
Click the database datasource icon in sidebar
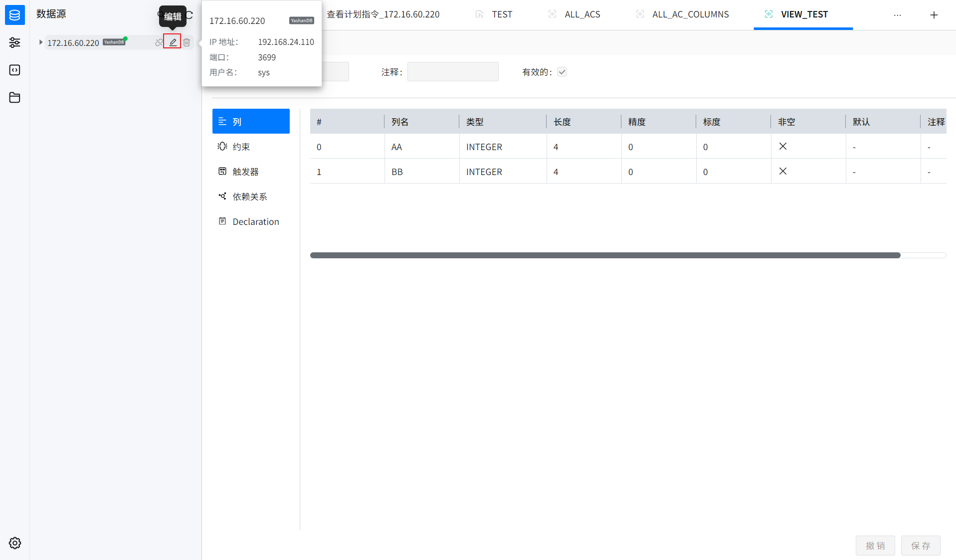coord(14,15)
